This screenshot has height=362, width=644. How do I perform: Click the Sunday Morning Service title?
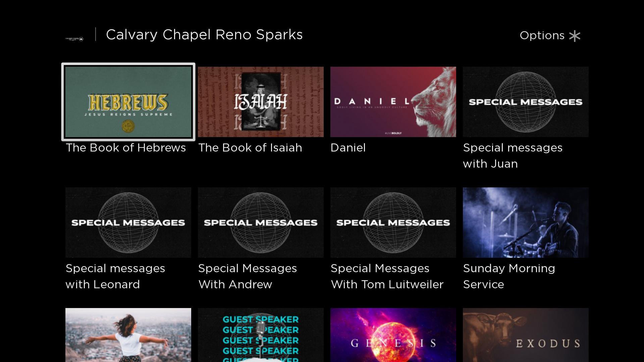tap(509, 277)
